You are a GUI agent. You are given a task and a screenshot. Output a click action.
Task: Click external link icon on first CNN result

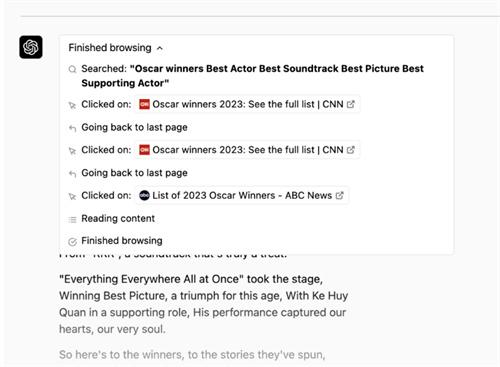click(350, 104)
